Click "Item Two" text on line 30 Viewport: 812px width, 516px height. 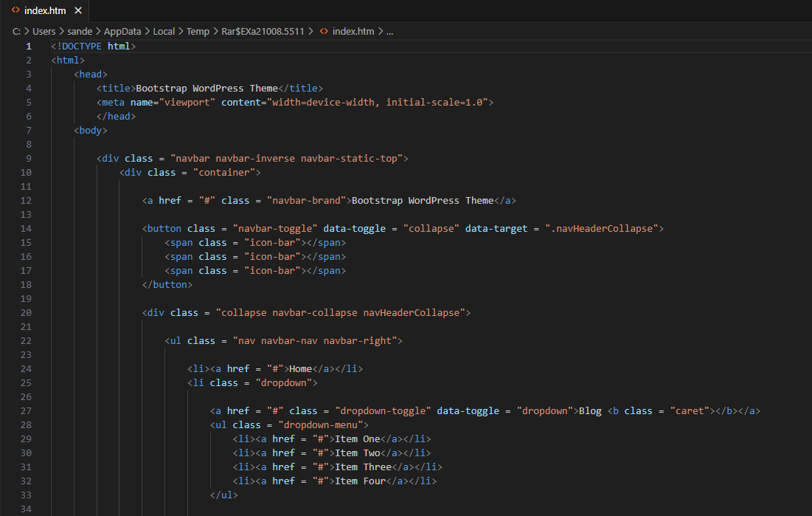[x=357, y=453]
